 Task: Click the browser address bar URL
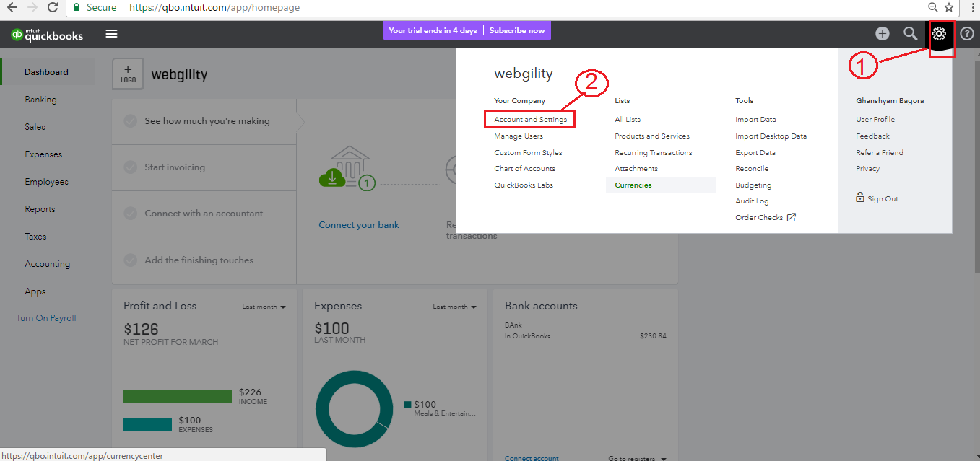[214, 7]
